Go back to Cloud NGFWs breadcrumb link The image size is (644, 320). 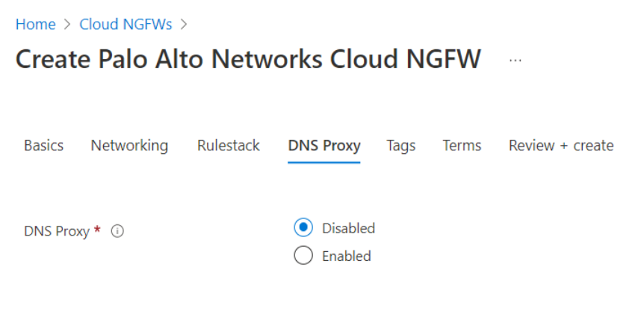[x=126, y=25]
